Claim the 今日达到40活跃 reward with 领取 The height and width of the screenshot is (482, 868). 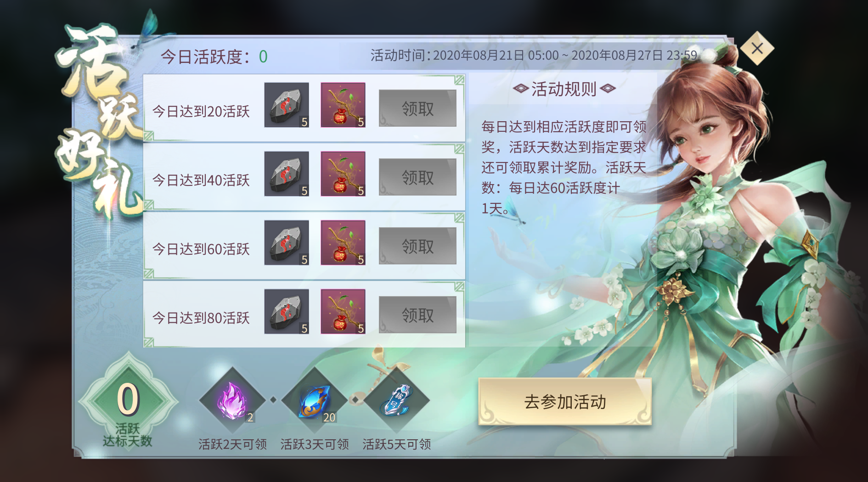pos(417,177)
